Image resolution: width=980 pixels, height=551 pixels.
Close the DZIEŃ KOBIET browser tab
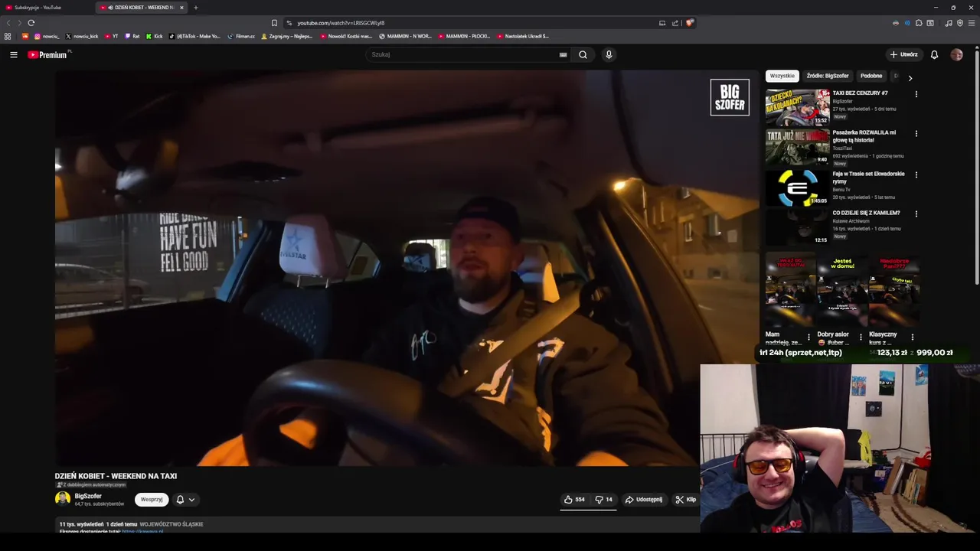coord(181,8)
